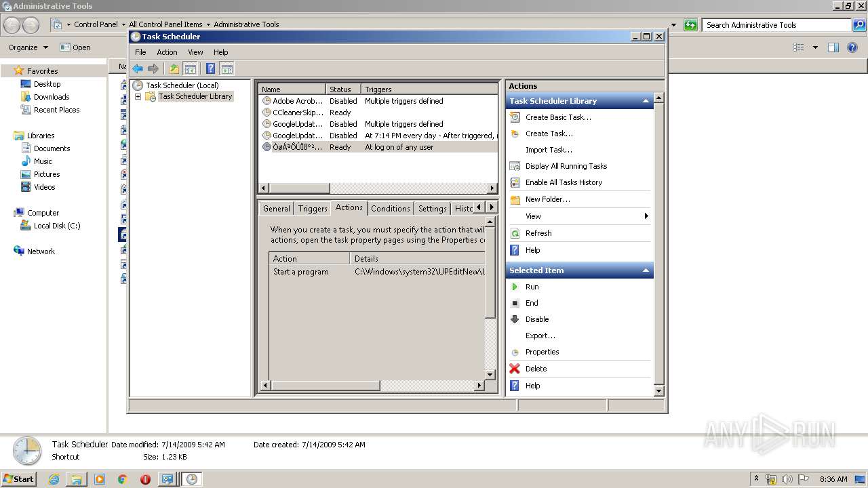The height and width of the screenshot is (488, 868).
Task: Click the green Refresh icon in Actions pane
Action: tap(515, 233)
